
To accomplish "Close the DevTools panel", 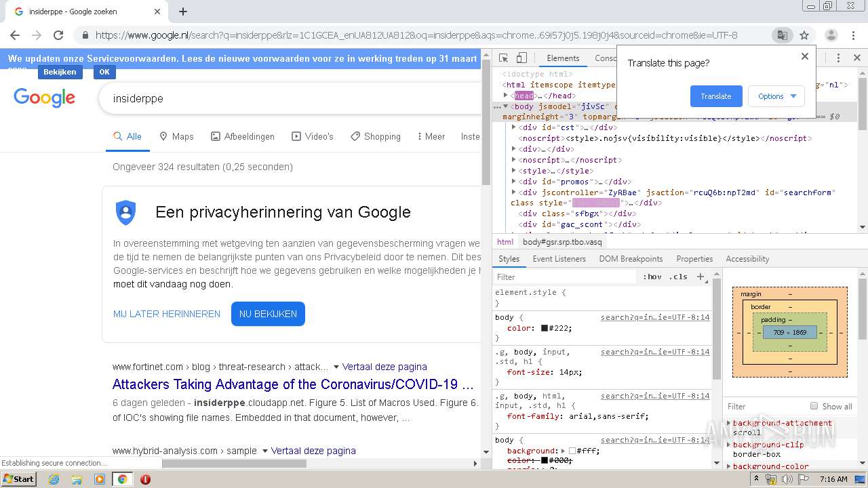I will pyautogui.click(x=856, y=58).
